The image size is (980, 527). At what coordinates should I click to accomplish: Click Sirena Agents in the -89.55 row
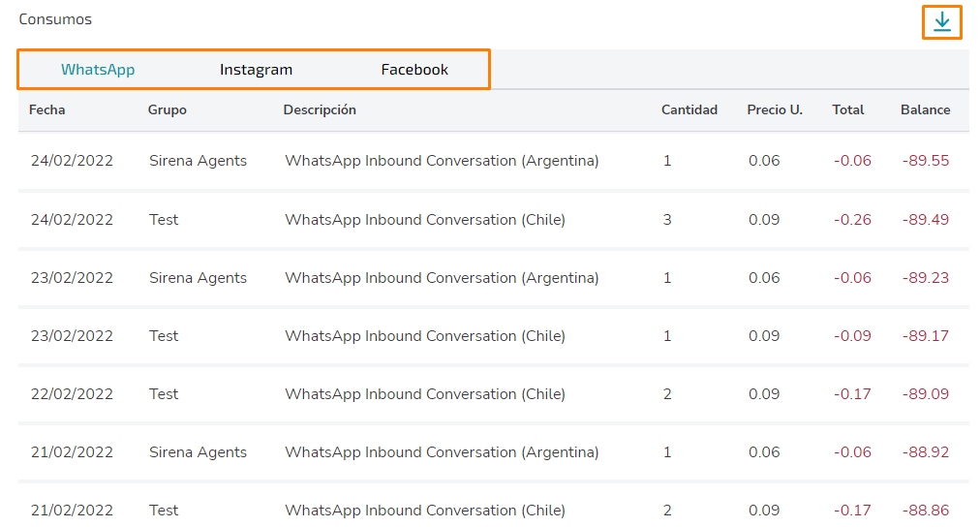point(198,161)
